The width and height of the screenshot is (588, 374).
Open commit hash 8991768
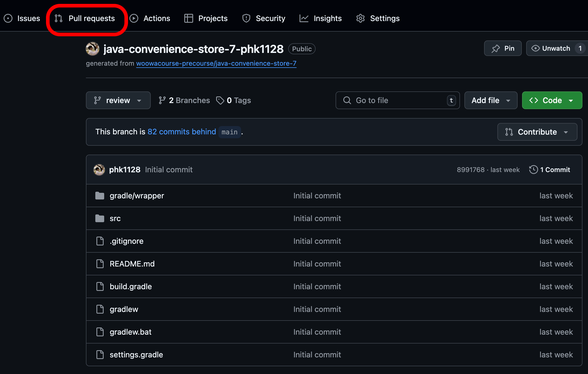(x=471, y=170)
